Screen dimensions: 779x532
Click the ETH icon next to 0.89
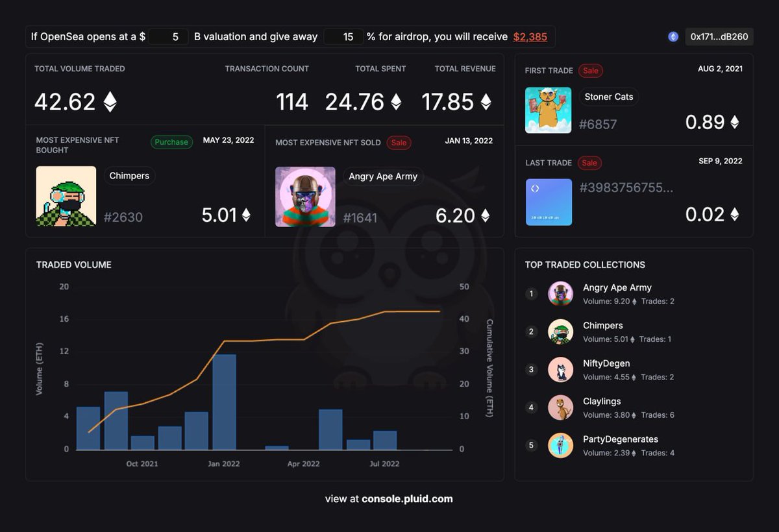pos(735,122)
